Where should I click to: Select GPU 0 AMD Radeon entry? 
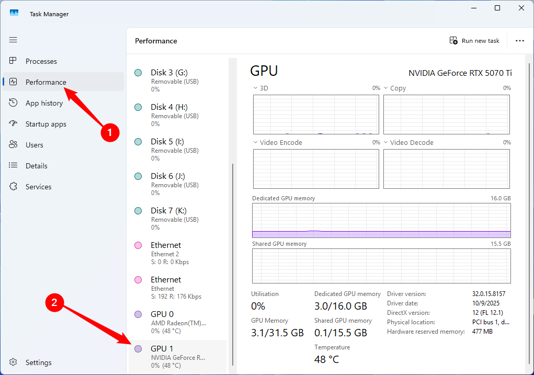[x=177, y=322]
